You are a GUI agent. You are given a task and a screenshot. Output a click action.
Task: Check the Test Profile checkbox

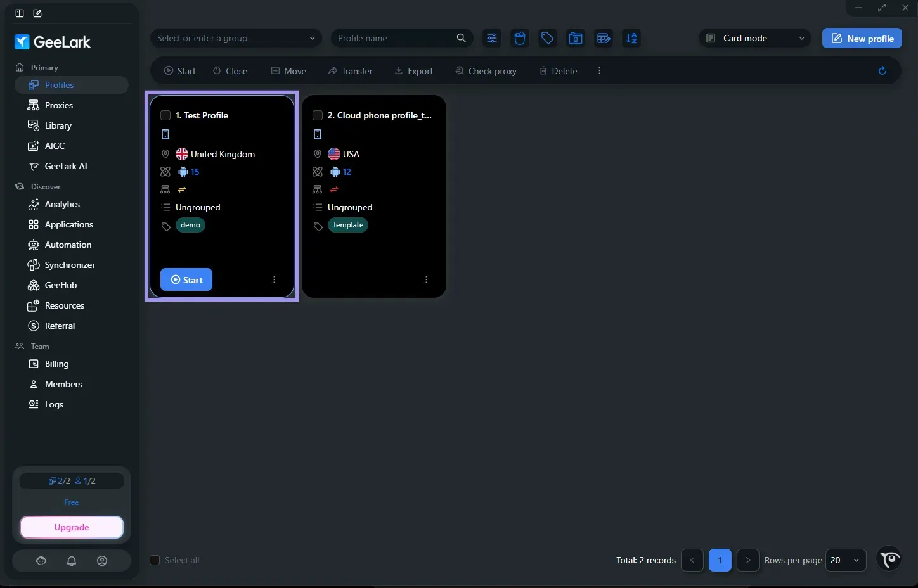(165, 115)
